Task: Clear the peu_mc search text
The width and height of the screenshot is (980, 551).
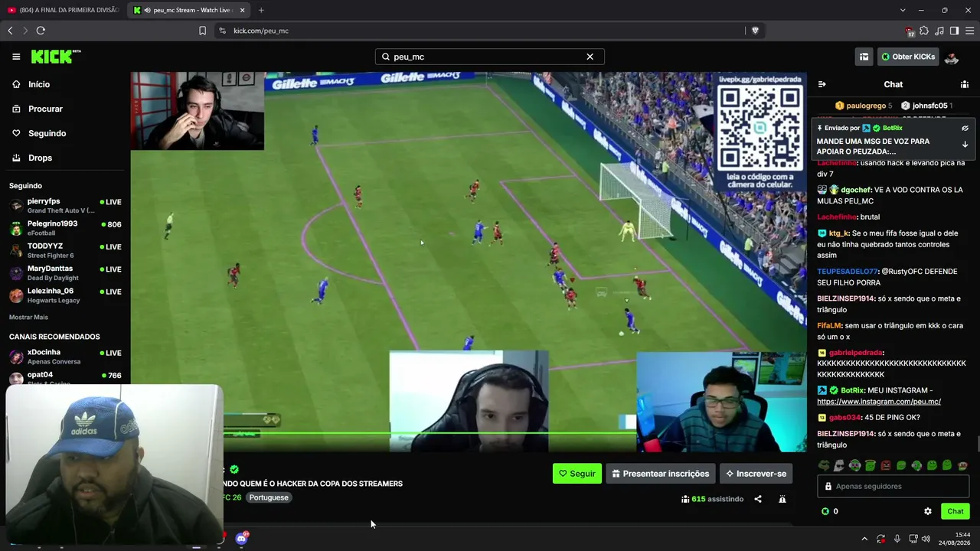Action: (x=590, y=57)
